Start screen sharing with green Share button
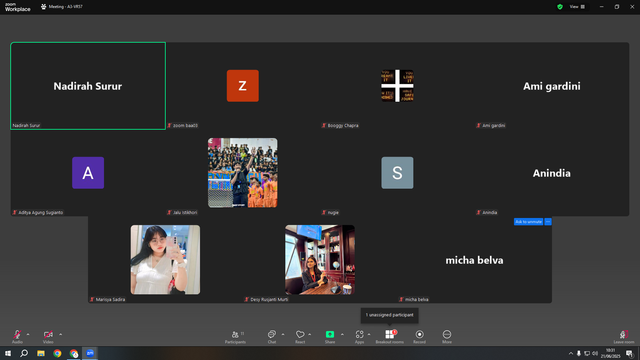 [x=330, y=336]
